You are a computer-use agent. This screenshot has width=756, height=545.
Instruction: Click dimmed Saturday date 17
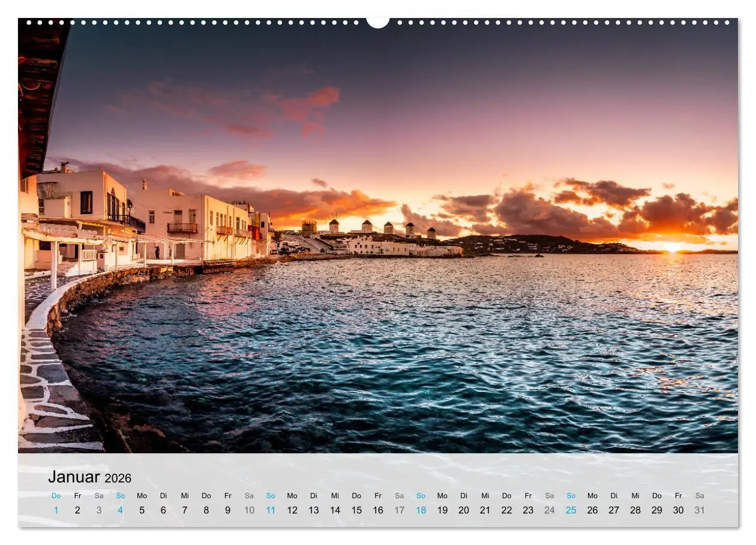[399, 511]
